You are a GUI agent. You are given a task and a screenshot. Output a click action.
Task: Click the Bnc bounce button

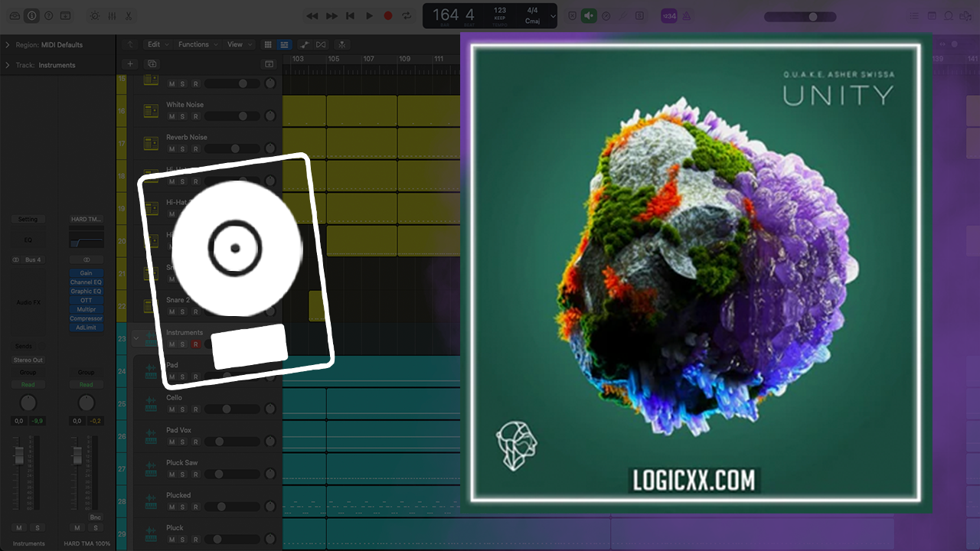95,517
